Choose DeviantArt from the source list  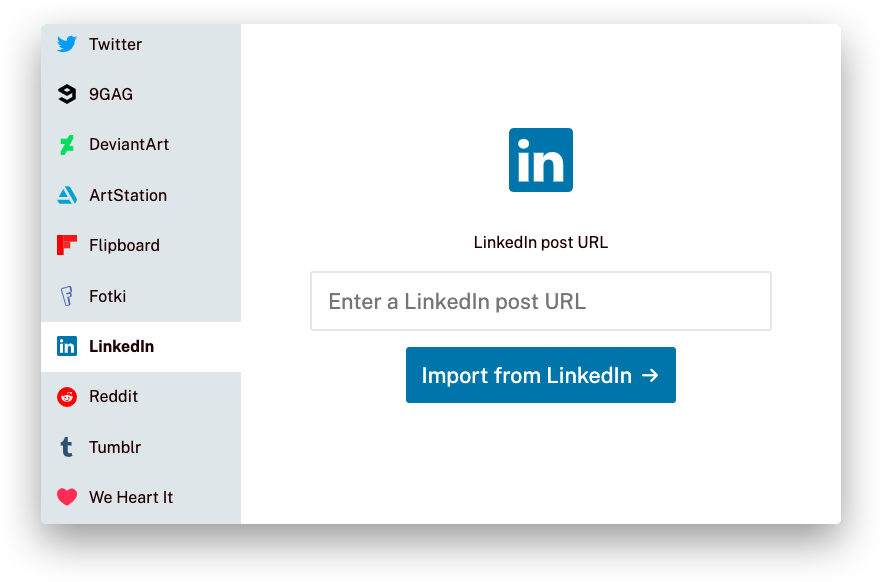tap(141, 145)
